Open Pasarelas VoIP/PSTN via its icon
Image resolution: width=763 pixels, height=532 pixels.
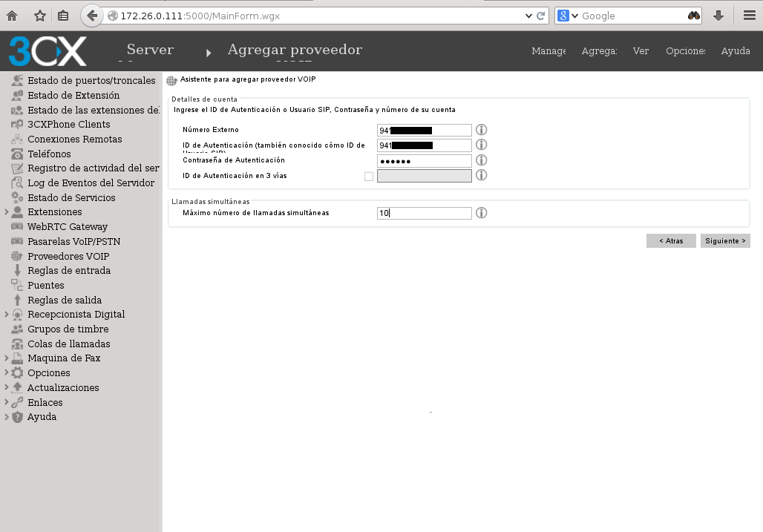[18, 241]
